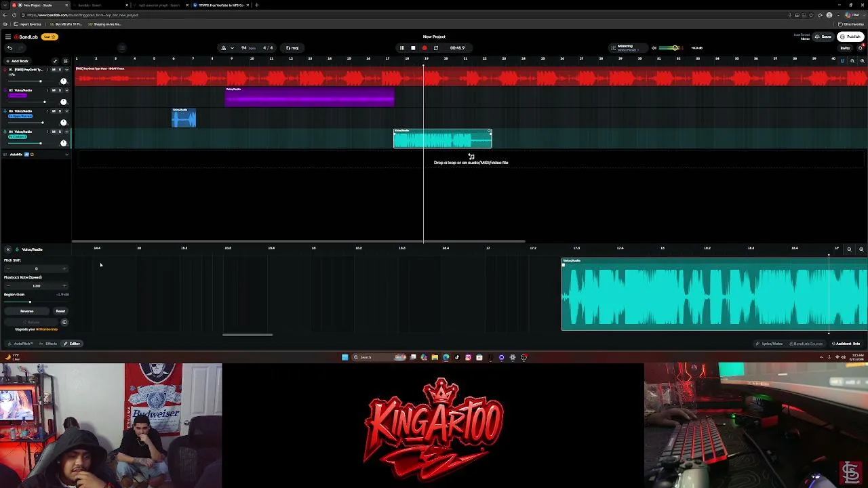Image resolution: width=868 pixels, height=488 pixels.
Task: Click the Reset button
Action: (x=60, y=311)
